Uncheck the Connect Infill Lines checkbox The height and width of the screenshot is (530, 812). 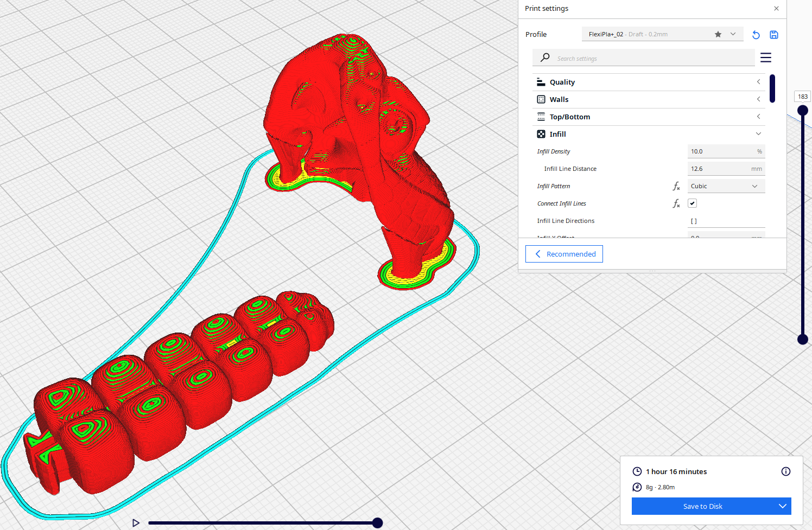pyautogui.click(x=692, y=203)
